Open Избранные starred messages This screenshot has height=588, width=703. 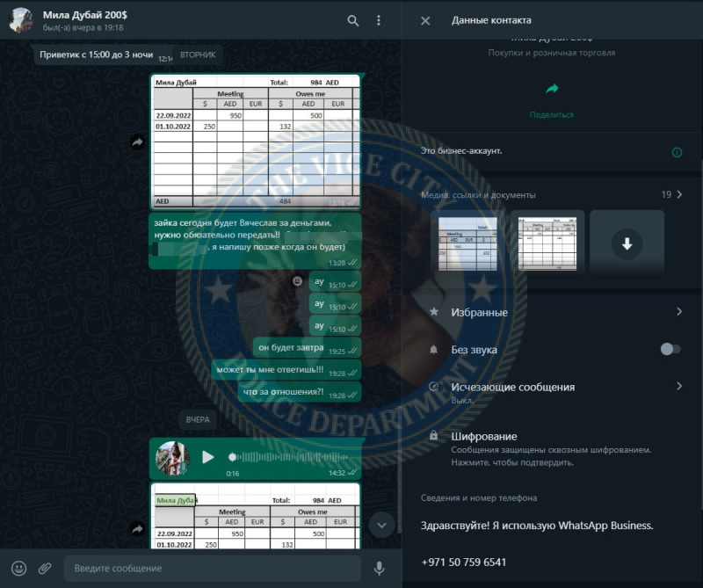click(x=554, y=312)
